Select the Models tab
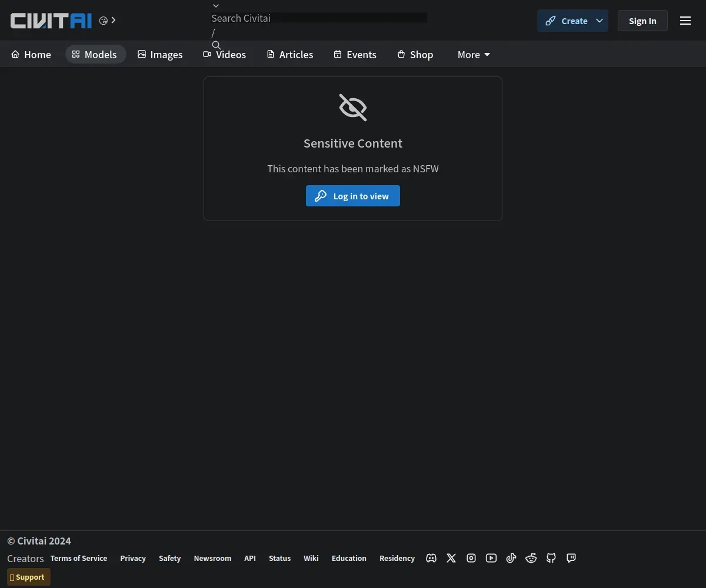 click(95, 54)
